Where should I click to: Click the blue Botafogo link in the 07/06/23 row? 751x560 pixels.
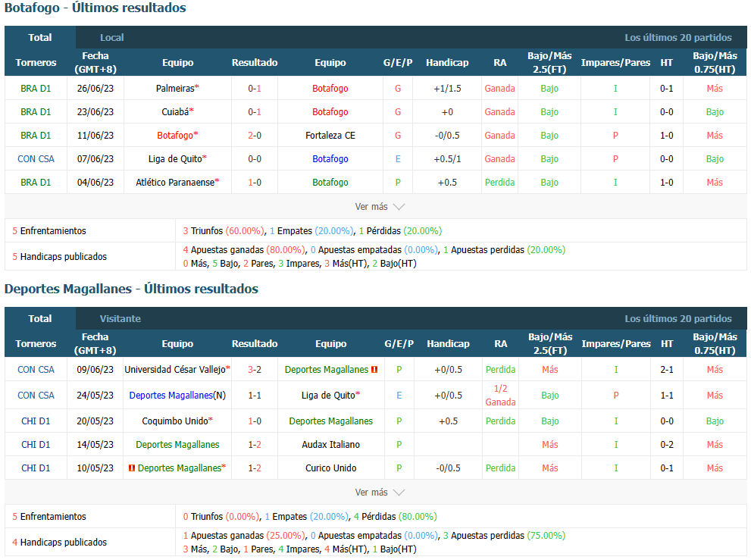[x=330, y=158]
